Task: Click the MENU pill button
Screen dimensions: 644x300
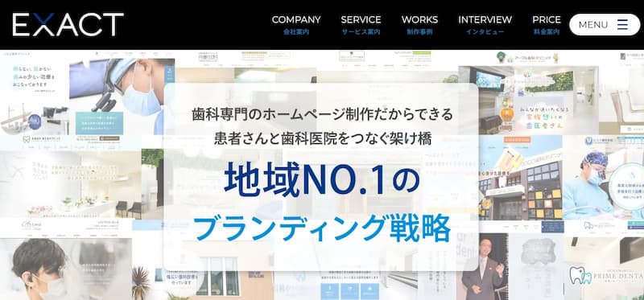Action: (x=605, y=25)
